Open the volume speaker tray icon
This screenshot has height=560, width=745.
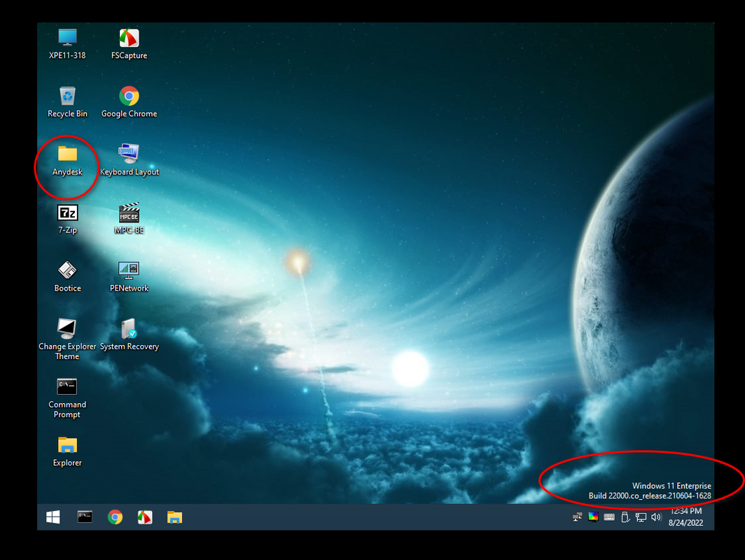point(656,517)
